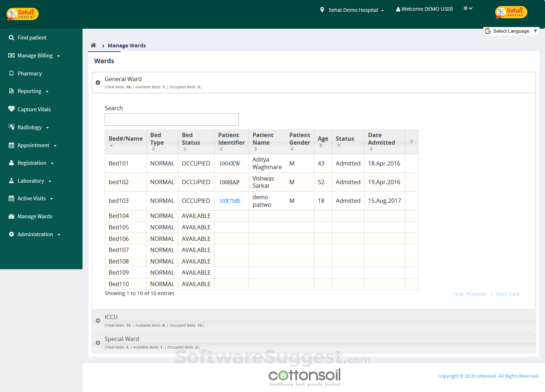
Task: Open patient identifier 10X7ME link
Action: [x=230, y=201]
